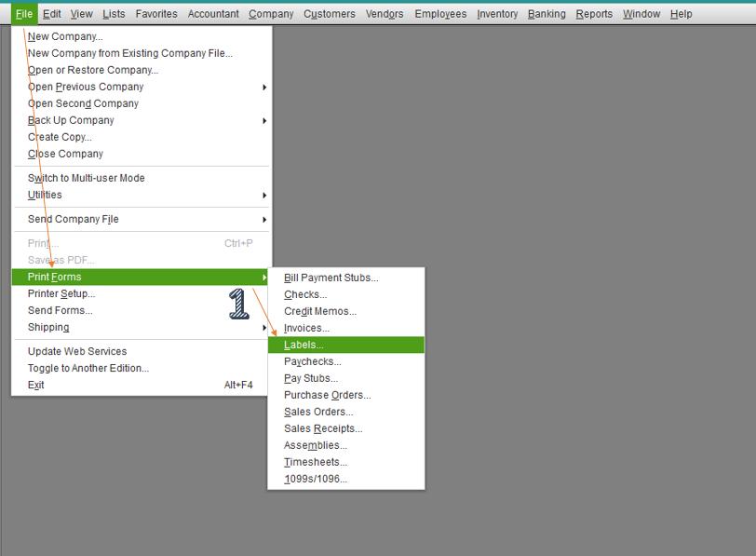Open the View menu
756x556 pixels.
[x=82, y=14]
